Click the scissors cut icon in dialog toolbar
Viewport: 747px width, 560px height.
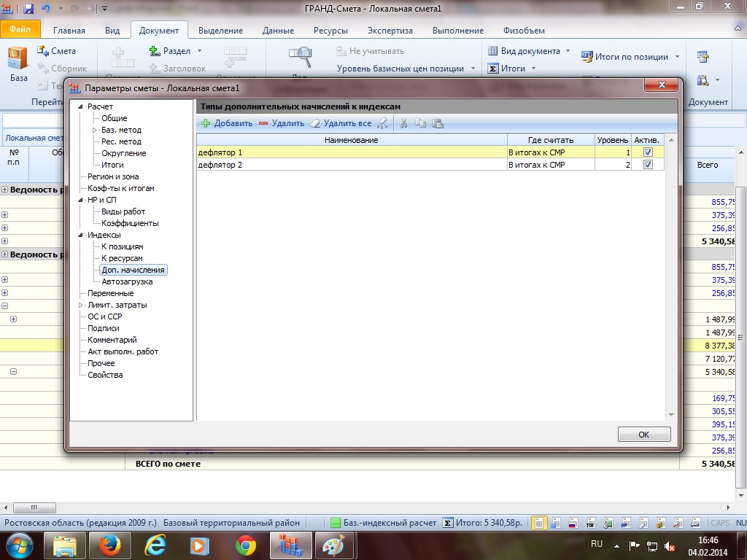(x=403, y=123)
